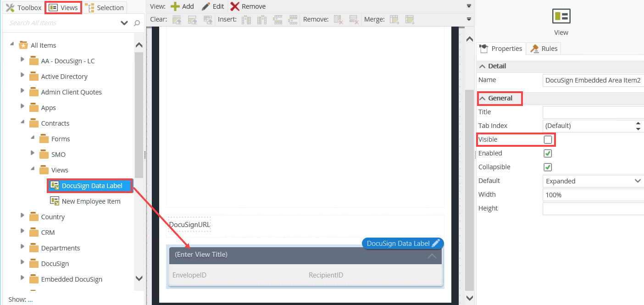Click Insert column left icon
Screen dimensions: 644x305
pos(246,19)
